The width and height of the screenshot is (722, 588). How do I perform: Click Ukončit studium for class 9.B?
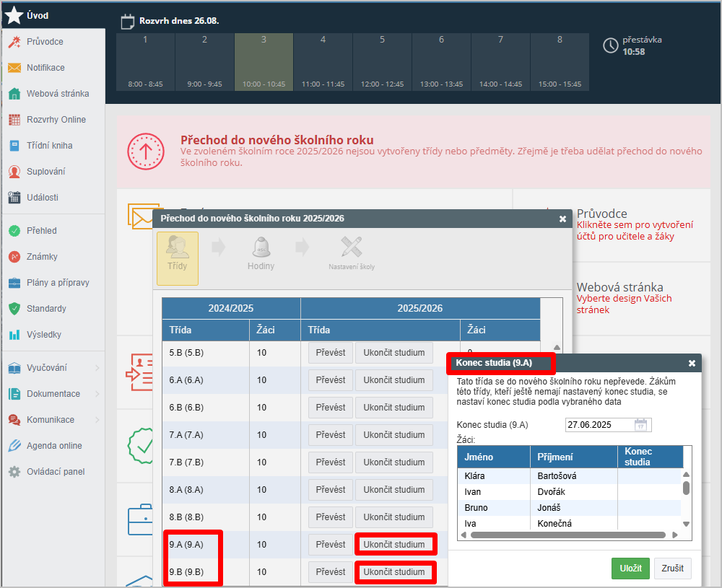[x=394, y=572]
